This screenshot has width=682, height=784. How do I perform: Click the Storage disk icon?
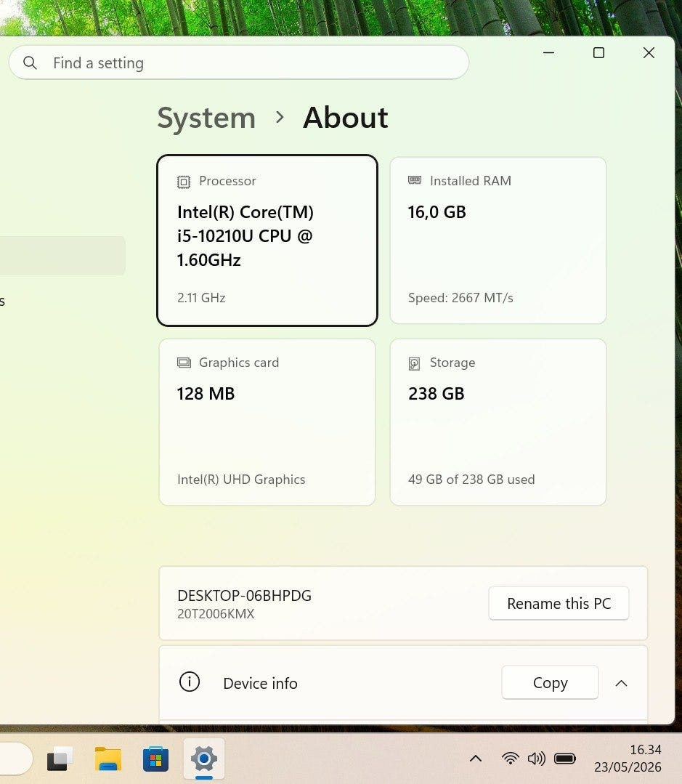pyautogui.click(x=414, y=363)
